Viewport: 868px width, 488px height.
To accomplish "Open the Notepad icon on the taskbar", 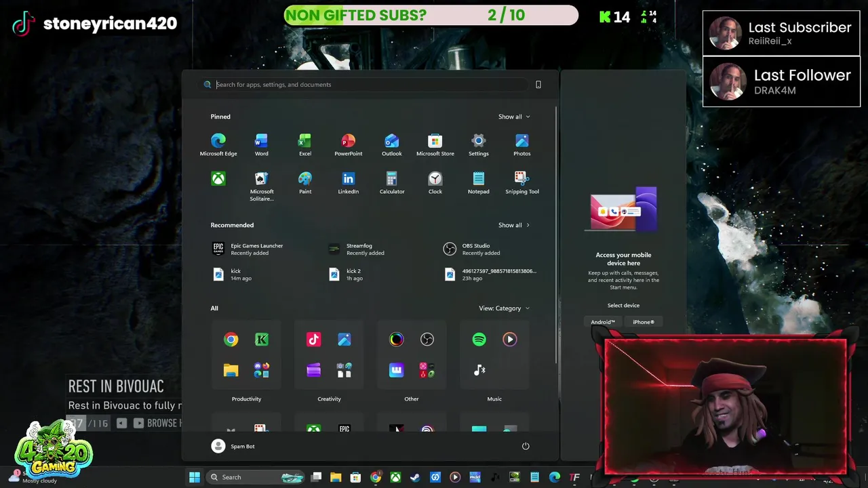I will pyautogui.click(x=535, y=477).
